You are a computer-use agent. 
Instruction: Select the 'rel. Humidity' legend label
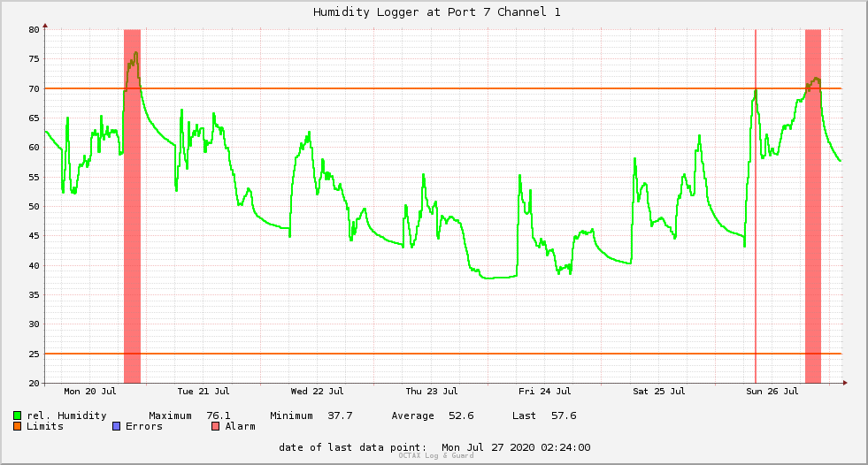pyautogui.click(x=66, y=415)
